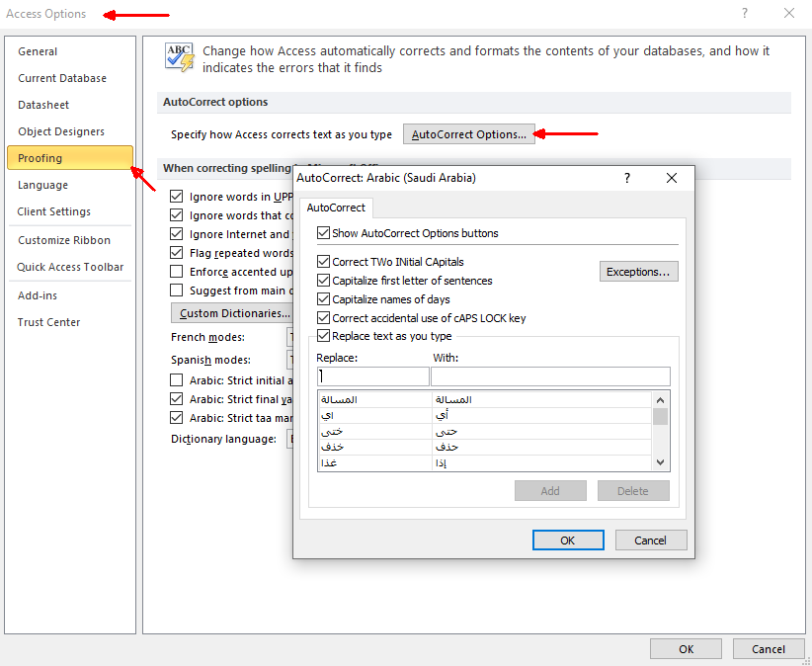Click the Proofing ABC checkmark icon
Screen dimensions: 812x666
pyautogui.click(x=179, y=57)
